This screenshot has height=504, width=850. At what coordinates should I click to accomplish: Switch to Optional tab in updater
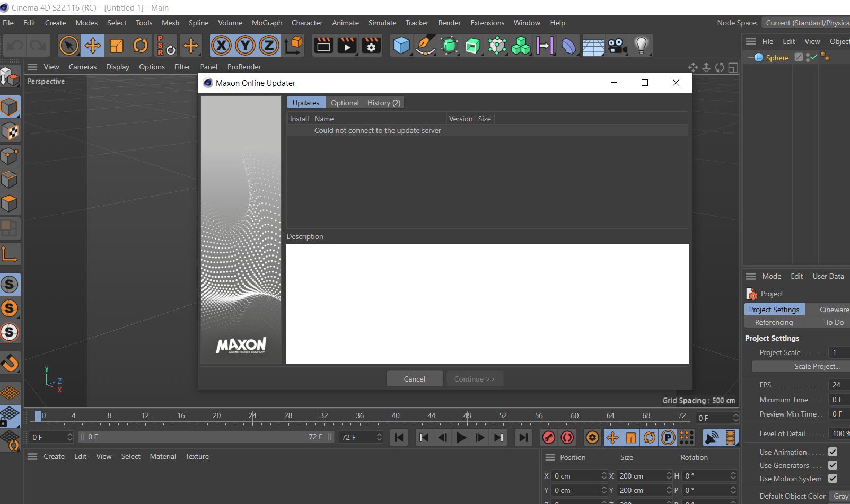(345, 103)
